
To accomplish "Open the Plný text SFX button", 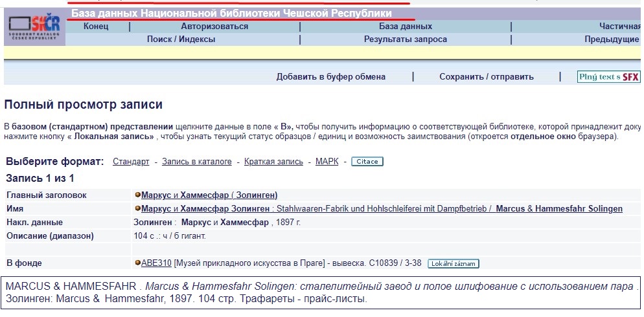I will click(x=608, y=77).
